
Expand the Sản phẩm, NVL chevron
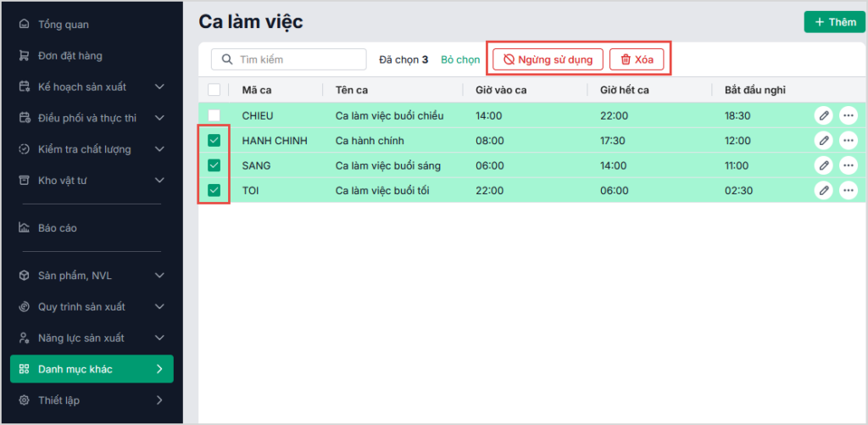[159, 276]
